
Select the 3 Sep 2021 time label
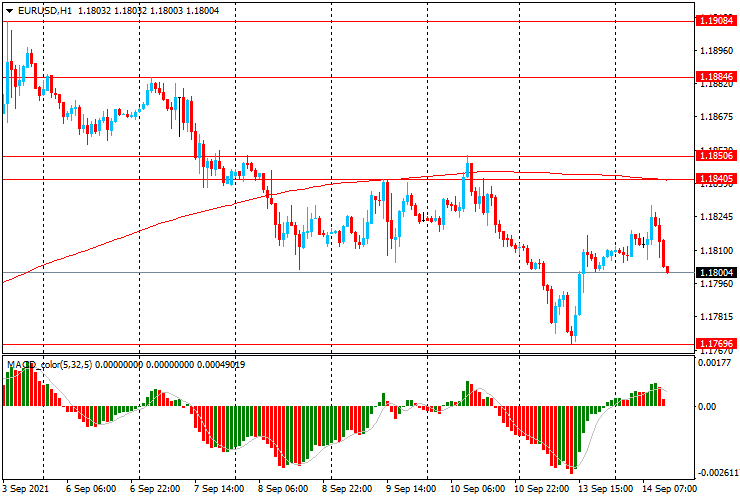(25, 488)
